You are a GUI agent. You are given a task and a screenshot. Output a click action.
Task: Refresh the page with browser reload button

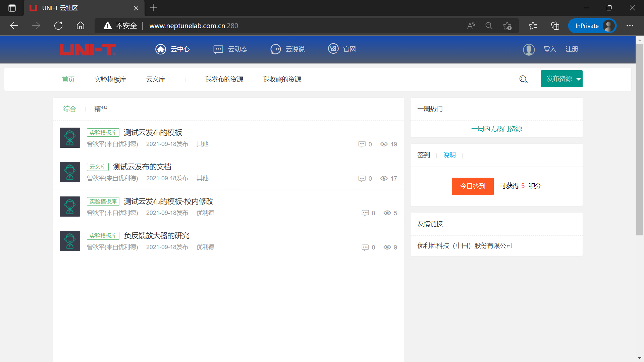pyautogui.click(x=58, y=26)
